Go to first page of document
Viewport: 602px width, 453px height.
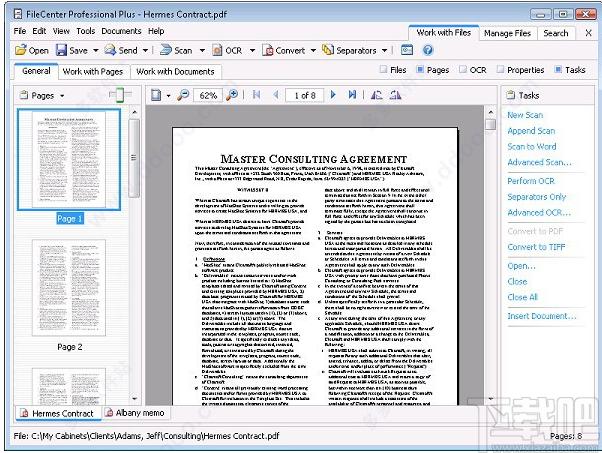point(256,95)
